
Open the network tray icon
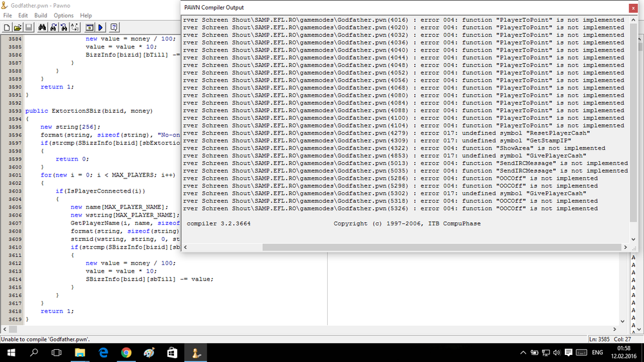pos(546,352)
